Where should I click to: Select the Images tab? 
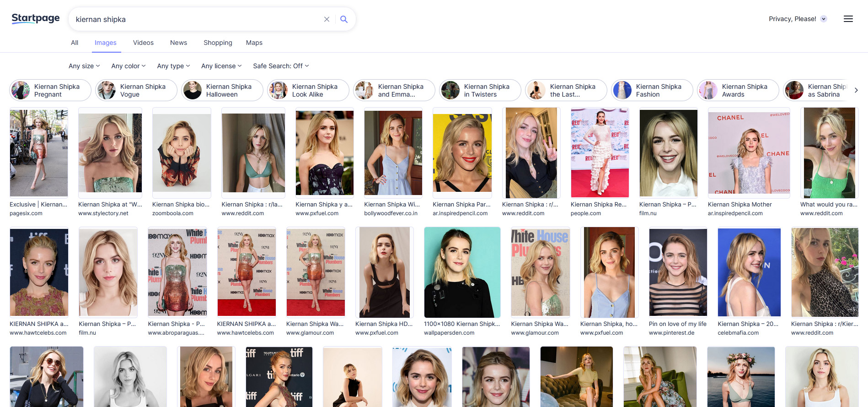(x=106, y=43)
